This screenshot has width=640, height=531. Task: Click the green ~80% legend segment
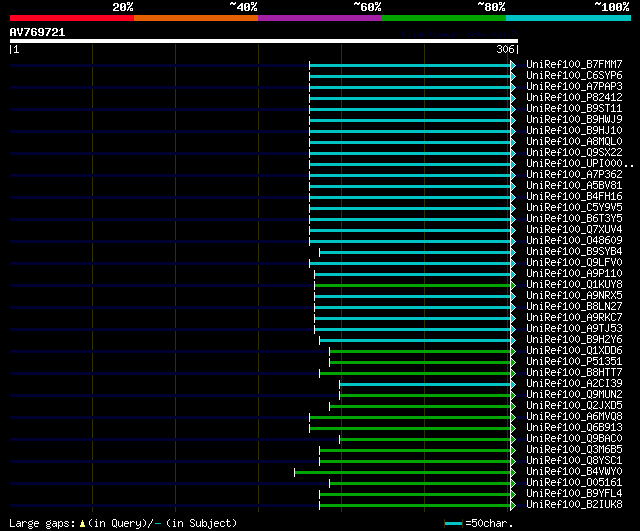(444, 18)
